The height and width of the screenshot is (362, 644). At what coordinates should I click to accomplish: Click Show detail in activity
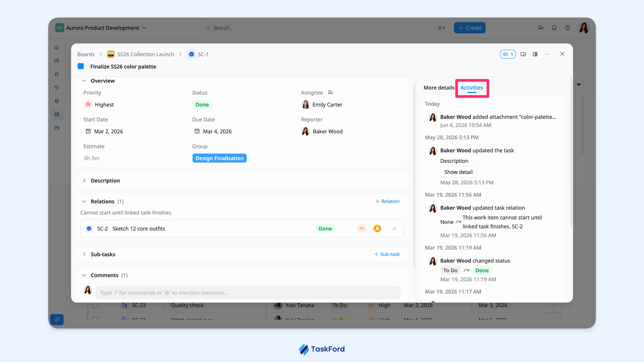coord(458,172)
